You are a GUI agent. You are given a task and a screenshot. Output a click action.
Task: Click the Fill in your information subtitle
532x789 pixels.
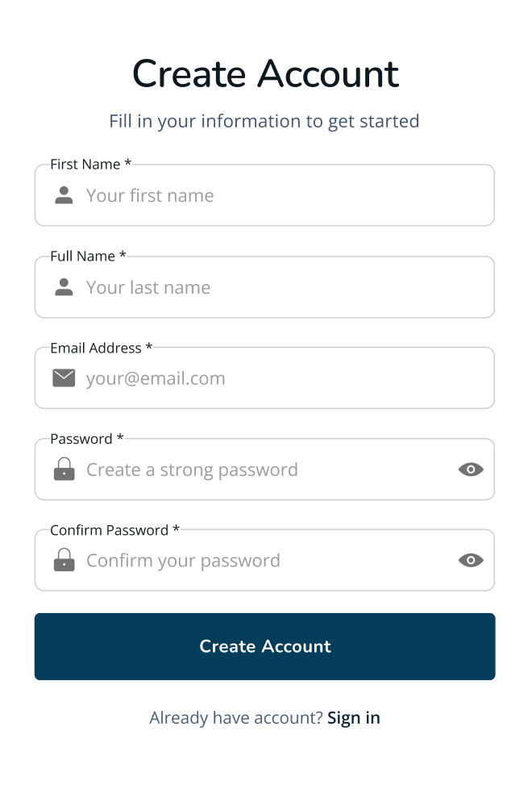point(264,121)
